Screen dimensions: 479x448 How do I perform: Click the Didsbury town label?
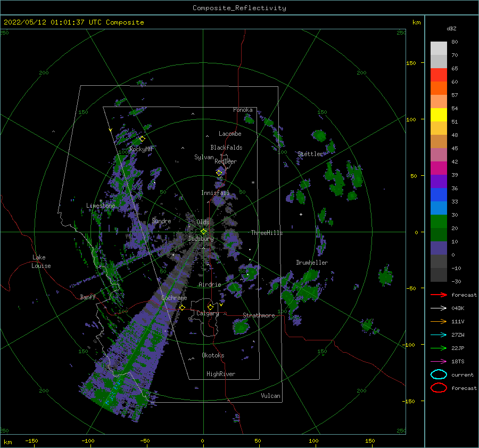tap(201, 239)
